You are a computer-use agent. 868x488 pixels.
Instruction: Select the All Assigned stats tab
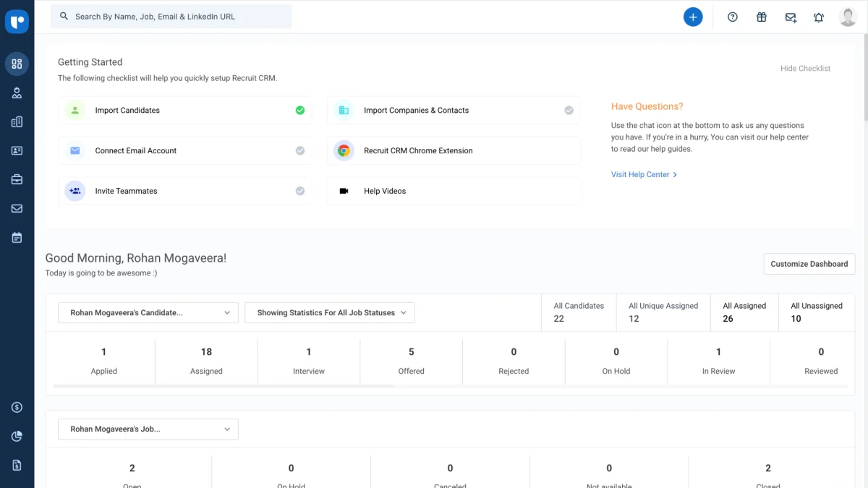point(744,312)
